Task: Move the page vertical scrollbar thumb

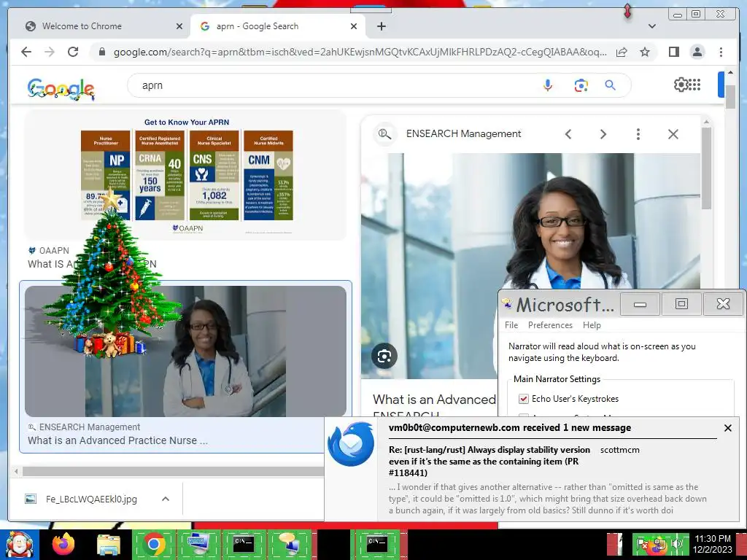Action: 730,96
